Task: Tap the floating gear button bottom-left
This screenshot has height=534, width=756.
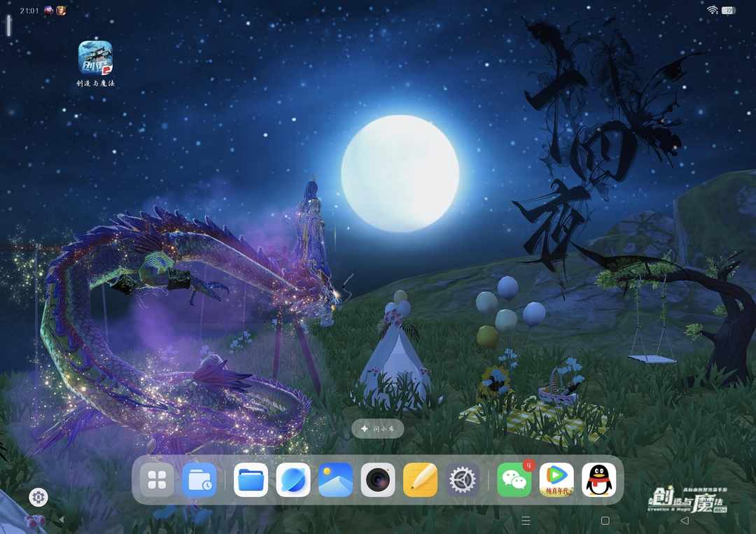Action: click(x=38, y=498)
